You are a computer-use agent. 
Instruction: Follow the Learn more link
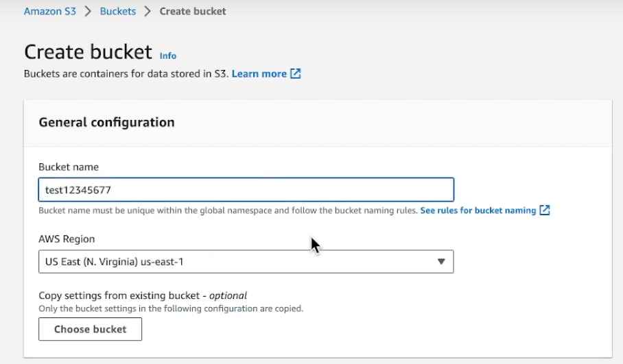click(259, 74)
